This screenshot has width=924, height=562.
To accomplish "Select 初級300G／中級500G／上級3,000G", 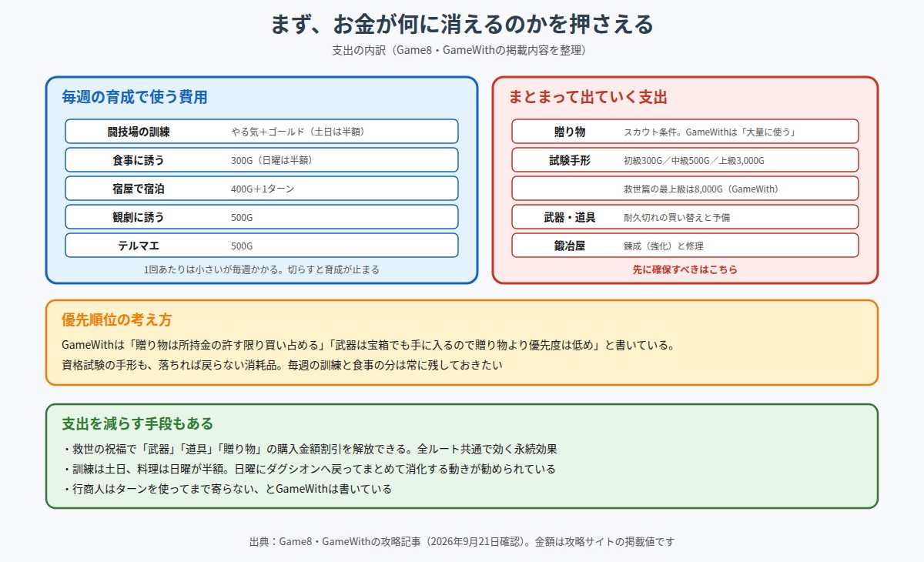I will (x=694, y=160).
